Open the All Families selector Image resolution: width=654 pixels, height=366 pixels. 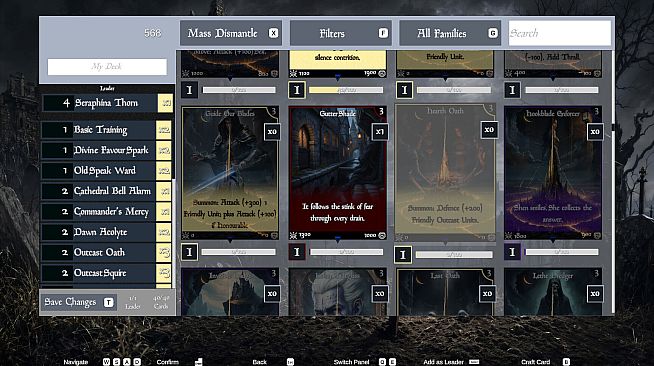click(x=450, y=33)
